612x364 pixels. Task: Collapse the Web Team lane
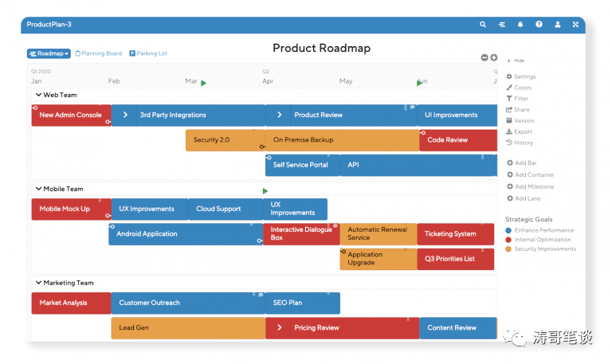(x=37, y=95)
